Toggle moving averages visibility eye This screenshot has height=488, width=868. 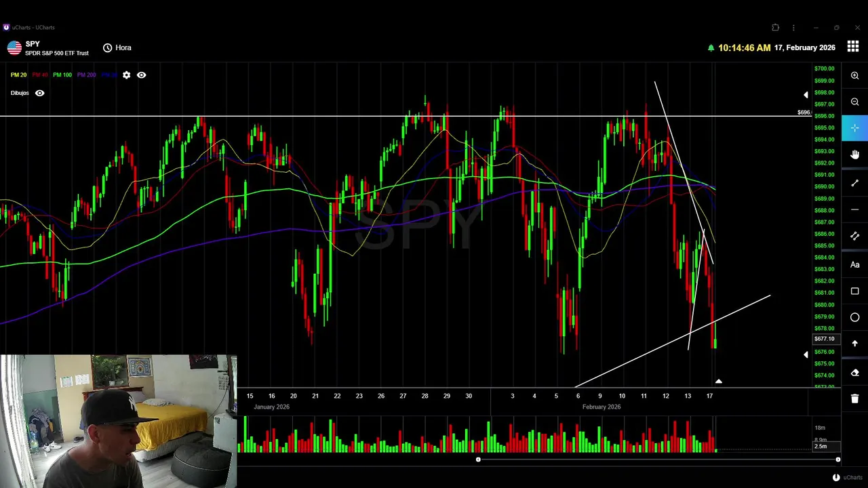point(141,75)
